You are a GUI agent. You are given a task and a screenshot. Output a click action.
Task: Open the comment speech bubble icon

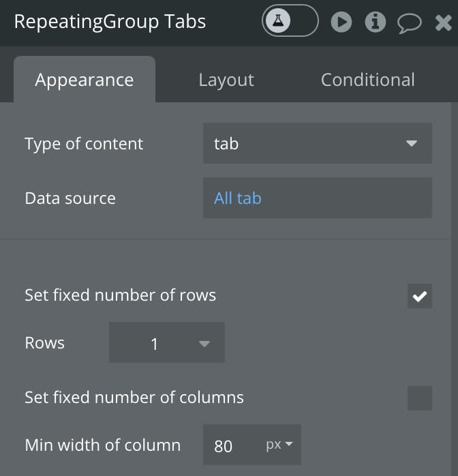(409, 23)
